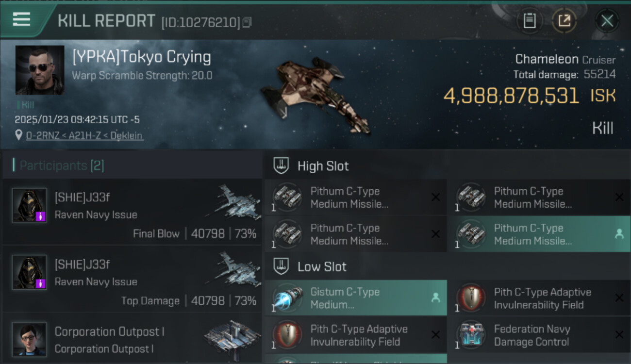The width and height of the screenshot is (631, 364).
Task: Click X on Pith C-Type Adaptive right column
Action: 619,298
